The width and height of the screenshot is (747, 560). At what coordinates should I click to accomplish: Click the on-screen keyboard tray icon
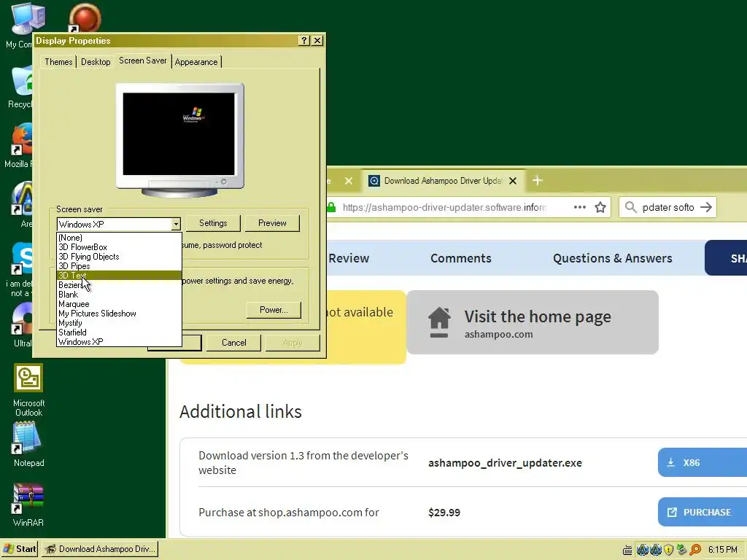[627, 550]
